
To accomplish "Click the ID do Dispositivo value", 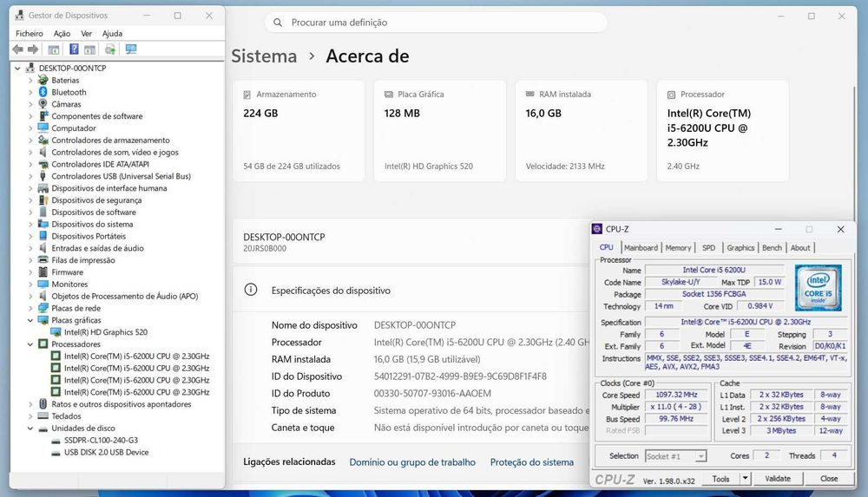I will click(460, 376).
